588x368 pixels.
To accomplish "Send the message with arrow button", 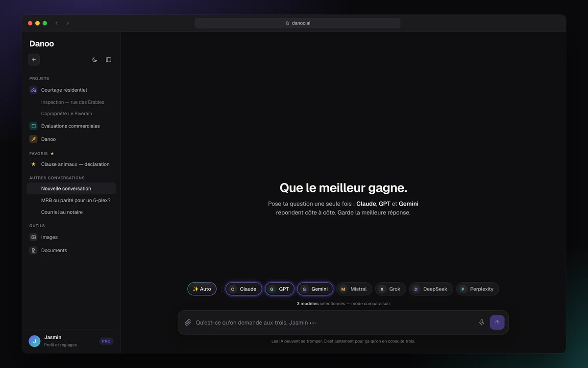I will point(497,322).
